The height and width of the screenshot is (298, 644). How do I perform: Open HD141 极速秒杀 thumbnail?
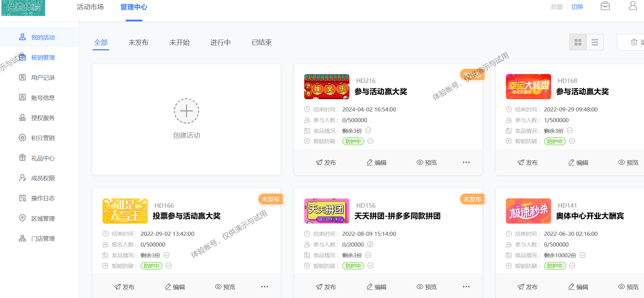(529, 211)
